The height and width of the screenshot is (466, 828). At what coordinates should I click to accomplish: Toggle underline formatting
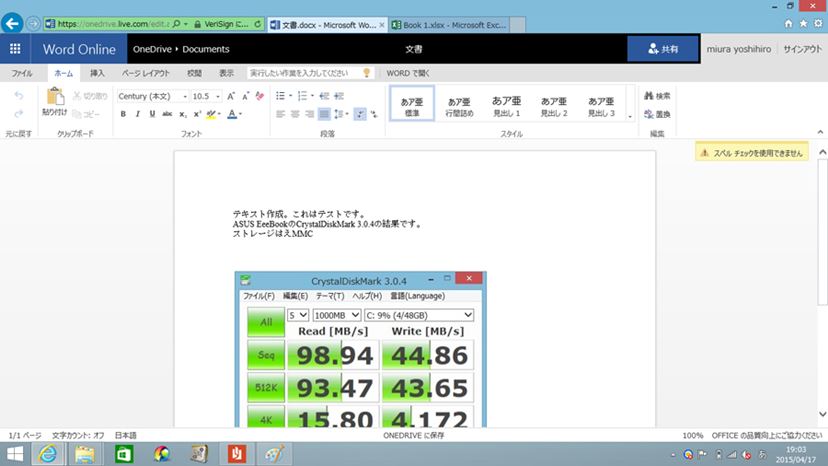[x=152, y=114]
